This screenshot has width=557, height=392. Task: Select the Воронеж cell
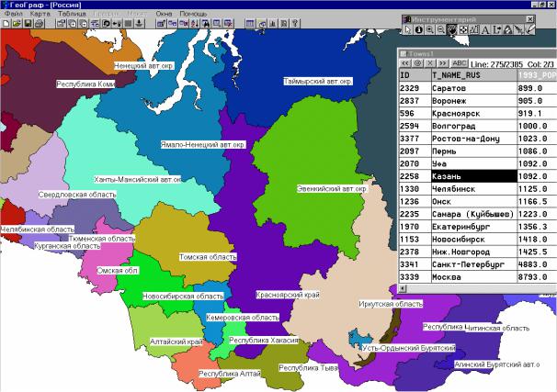click(474, 101)
